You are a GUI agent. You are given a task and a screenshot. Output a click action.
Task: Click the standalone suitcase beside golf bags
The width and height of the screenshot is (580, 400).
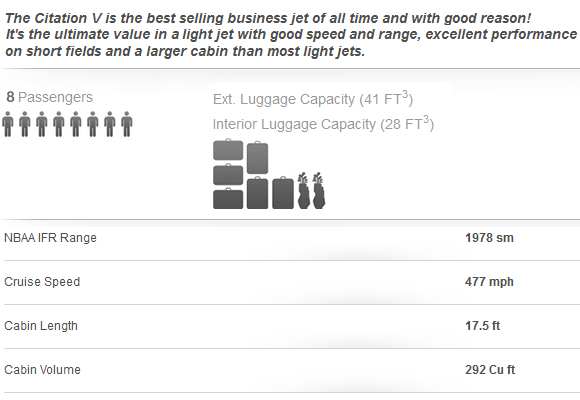click(x=283, y=193)
